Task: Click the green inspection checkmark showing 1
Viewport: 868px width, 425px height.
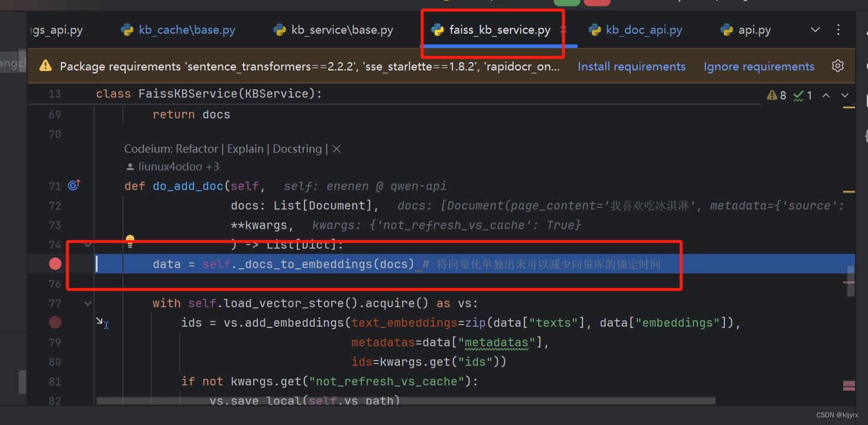Action: coord(799,95)
